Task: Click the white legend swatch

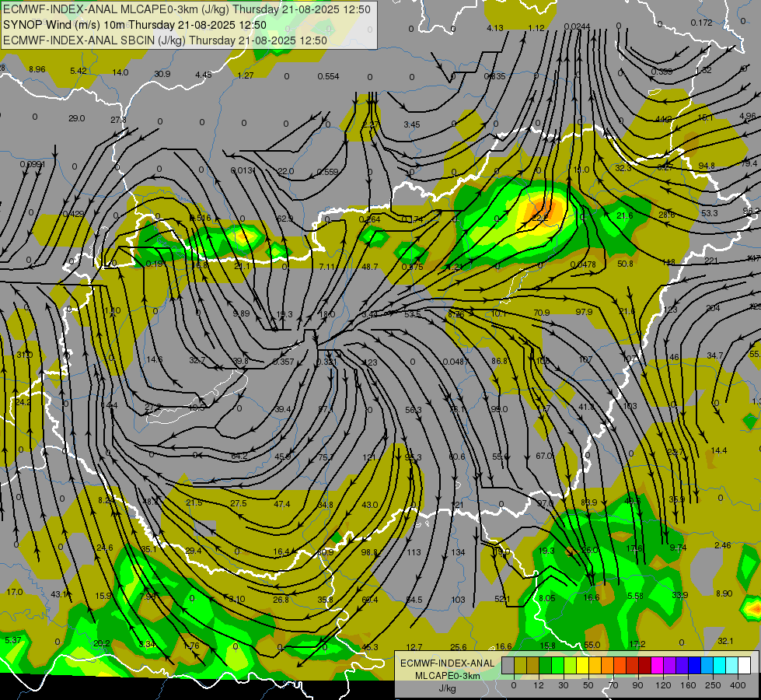Action: coord(745,665)
